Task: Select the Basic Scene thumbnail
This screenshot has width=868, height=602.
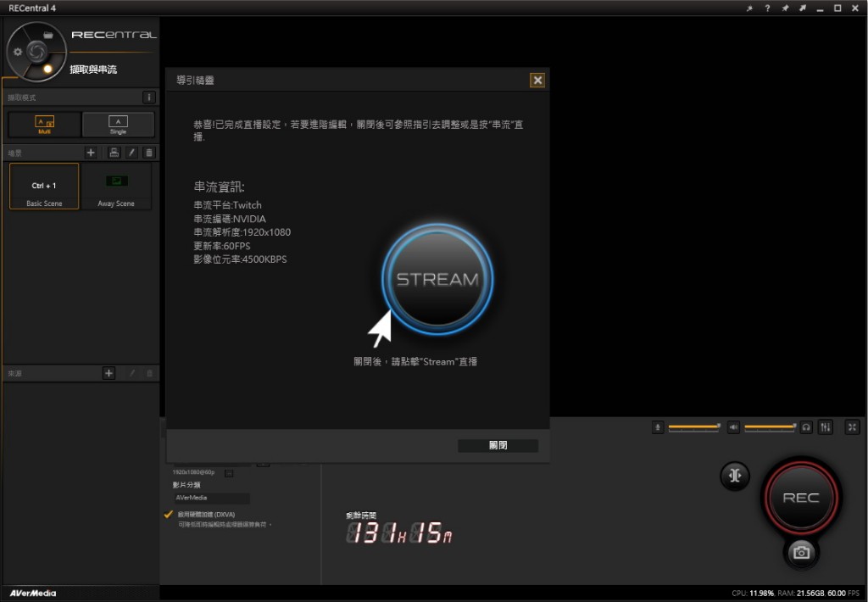Action: pyautogui.click(x=44, y=186)
